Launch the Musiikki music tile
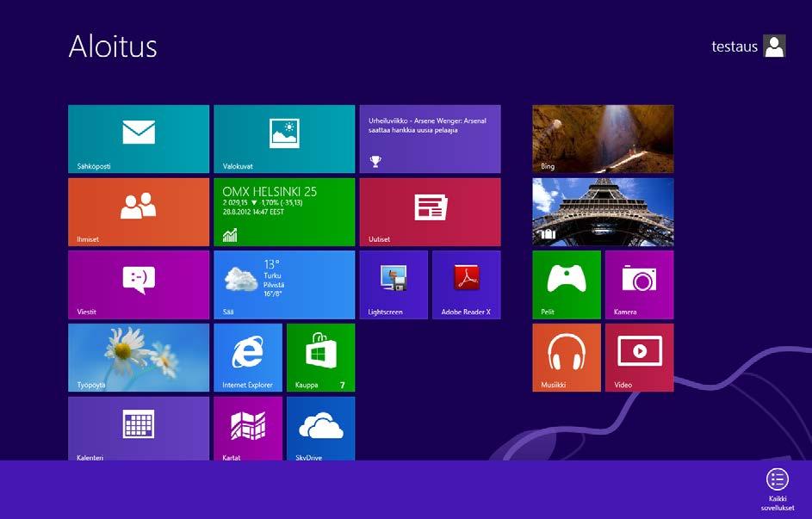 click(567, 358)
